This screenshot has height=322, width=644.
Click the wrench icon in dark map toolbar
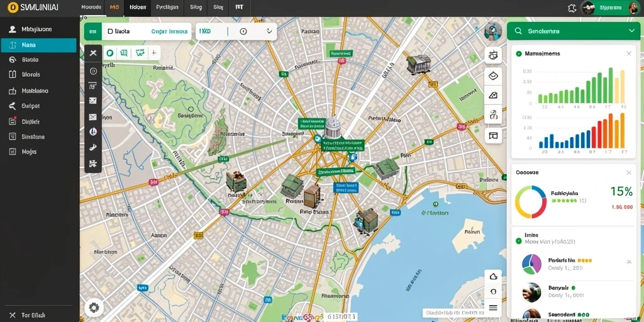(x=93, y=147)
